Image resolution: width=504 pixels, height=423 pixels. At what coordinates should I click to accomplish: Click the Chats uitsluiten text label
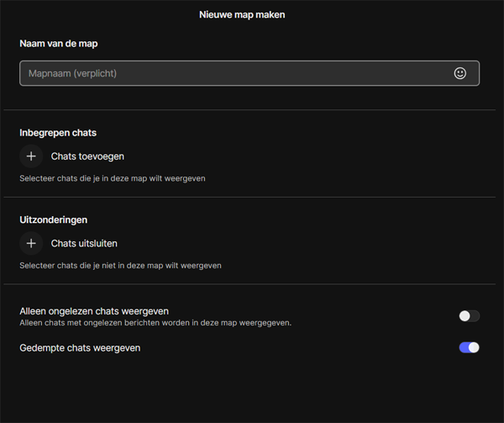coord(84,243)
